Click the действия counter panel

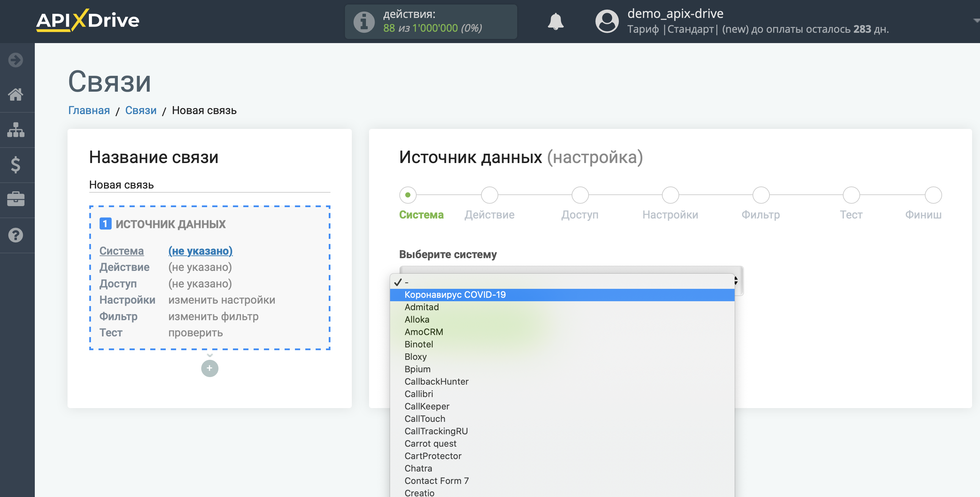pos(431,22)
